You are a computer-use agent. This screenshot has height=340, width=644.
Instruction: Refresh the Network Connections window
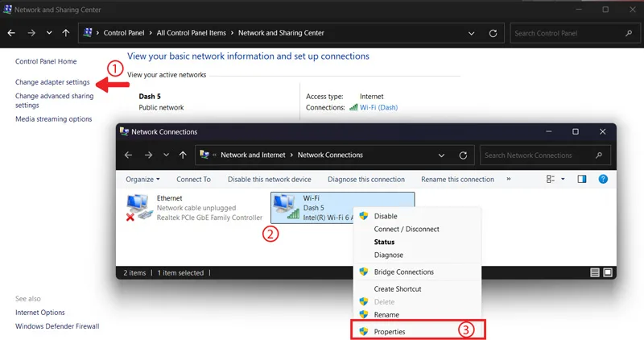(x=463, y=155)
